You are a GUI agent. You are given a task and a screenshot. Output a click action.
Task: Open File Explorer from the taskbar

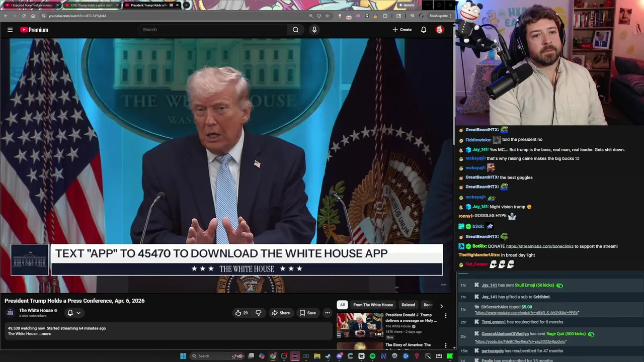[317, 356]
